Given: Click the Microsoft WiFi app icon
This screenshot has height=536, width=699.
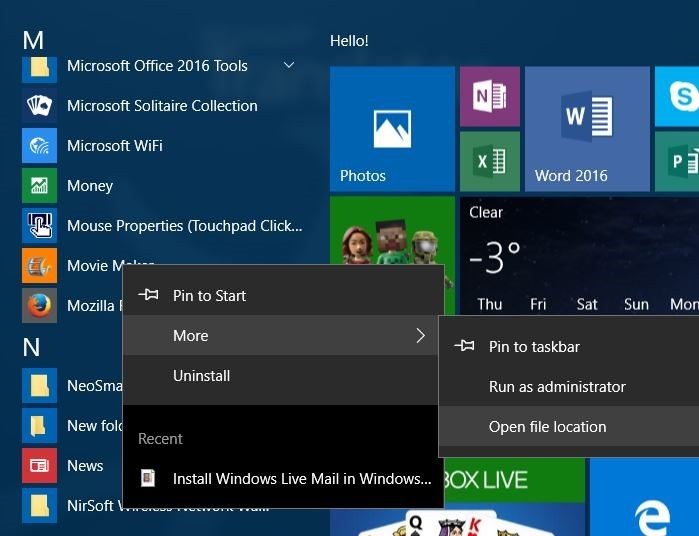Looking at the screenshot, I should pos(39,145).
